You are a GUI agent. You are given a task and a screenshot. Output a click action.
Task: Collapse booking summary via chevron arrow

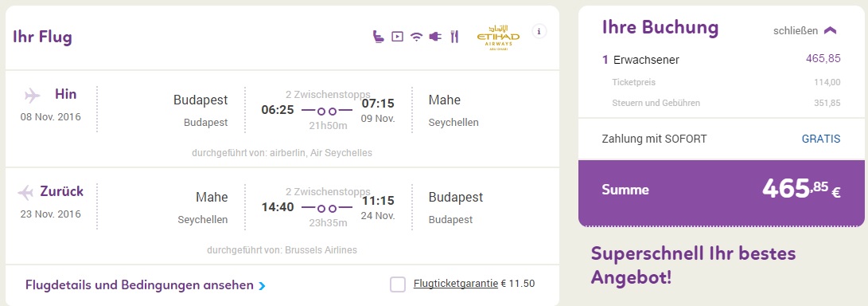830,31
